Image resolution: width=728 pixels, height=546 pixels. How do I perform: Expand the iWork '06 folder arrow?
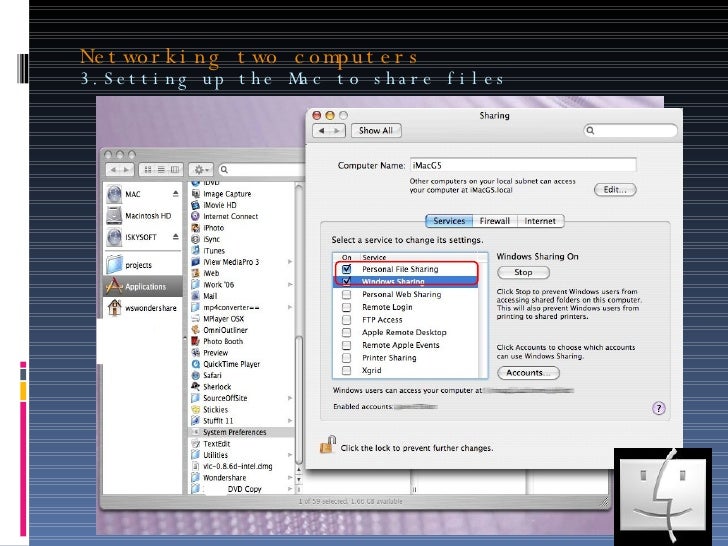click(290, 285)
